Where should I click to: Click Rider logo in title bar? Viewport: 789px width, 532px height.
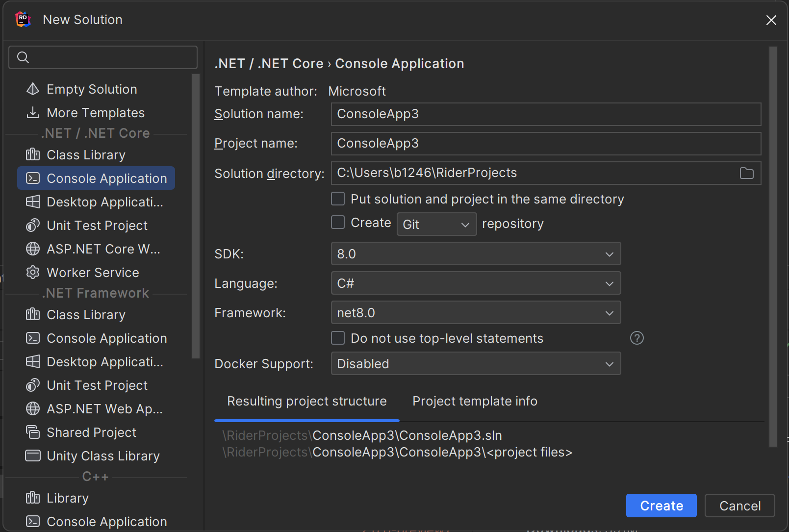(x=23, y=20)
